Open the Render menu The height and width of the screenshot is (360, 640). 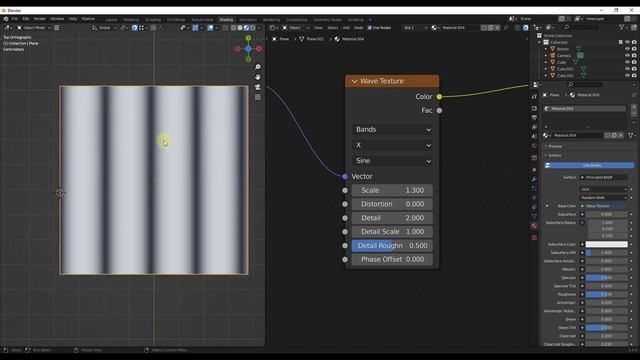tap(40, 19)
